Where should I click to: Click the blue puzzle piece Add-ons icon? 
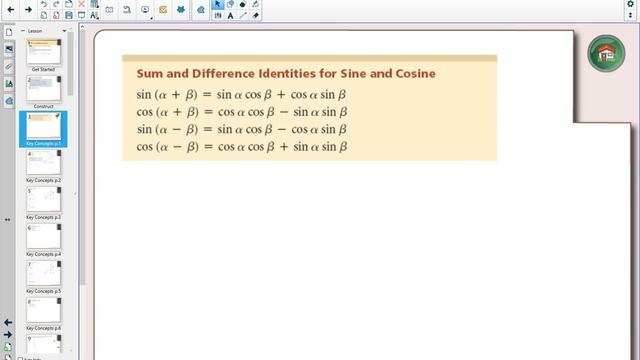pos(181,9)
